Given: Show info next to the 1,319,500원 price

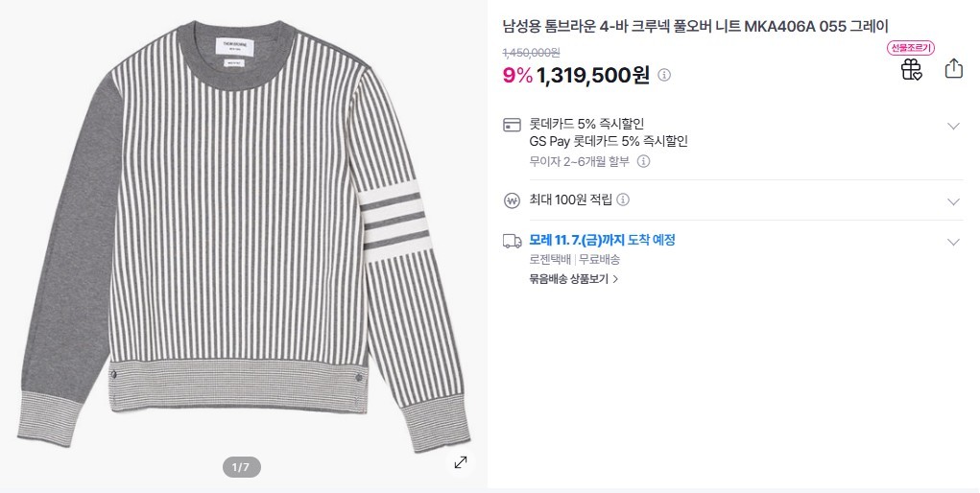Looking at the screenshot, I should tap(664, 75).
